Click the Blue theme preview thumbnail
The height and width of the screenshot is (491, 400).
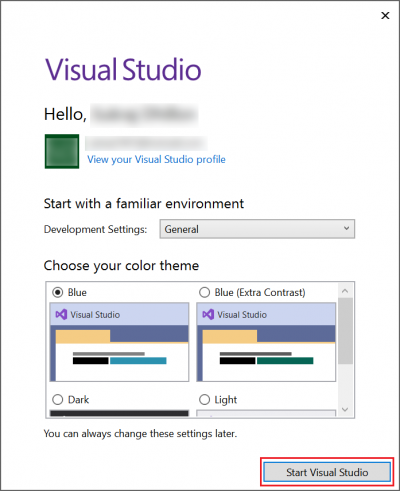119,342
